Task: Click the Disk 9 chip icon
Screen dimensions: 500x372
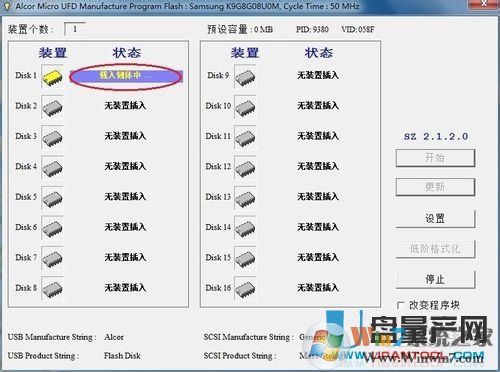Action: tap(245, 76)
